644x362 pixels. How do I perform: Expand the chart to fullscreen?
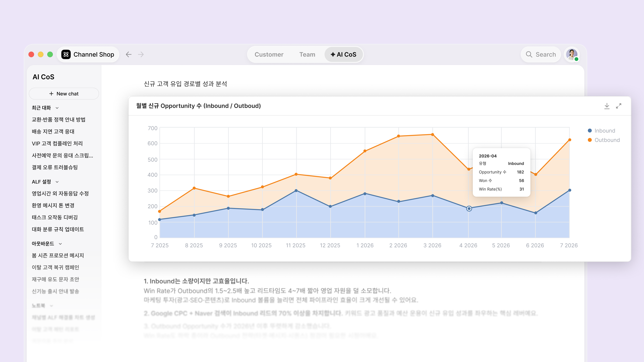point(618,106)
